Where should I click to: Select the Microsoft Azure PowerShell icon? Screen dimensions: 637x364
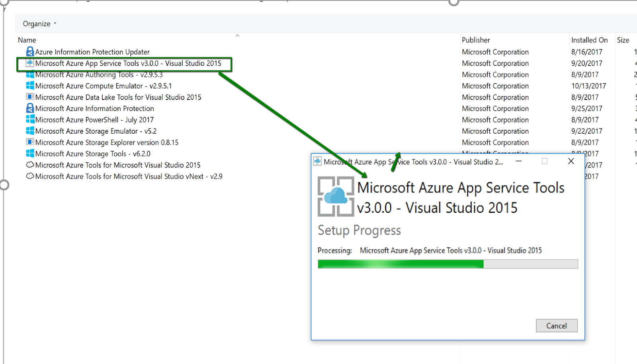click(x=29, y=119)
